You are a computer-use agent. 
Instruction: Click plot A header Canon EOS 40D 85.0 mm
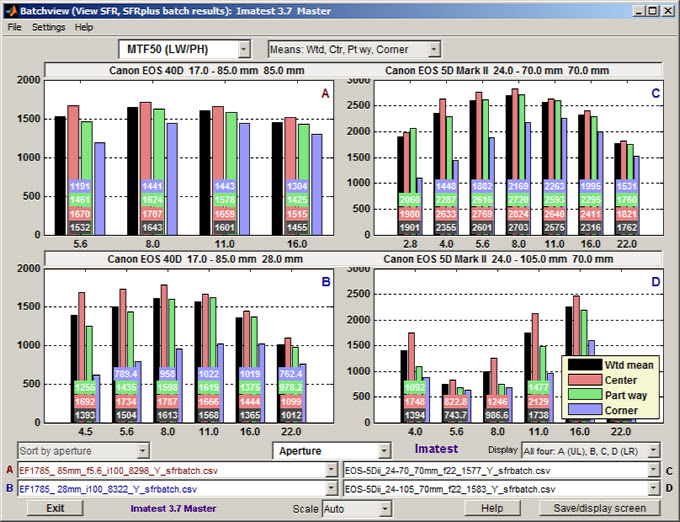[x=206, y=70]
